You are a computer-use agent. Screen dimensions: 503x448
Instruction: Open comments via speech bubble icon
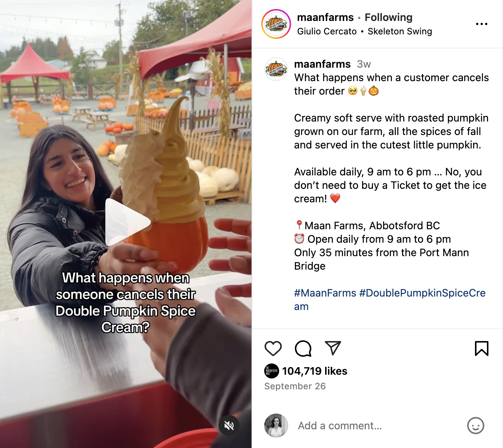coord(303,349)
